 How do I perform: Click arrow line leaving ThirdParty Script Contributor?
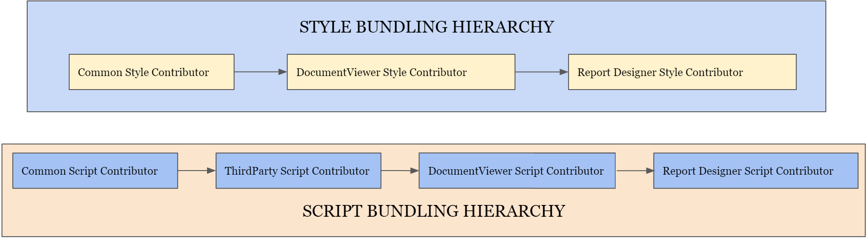tap(395, 171)
